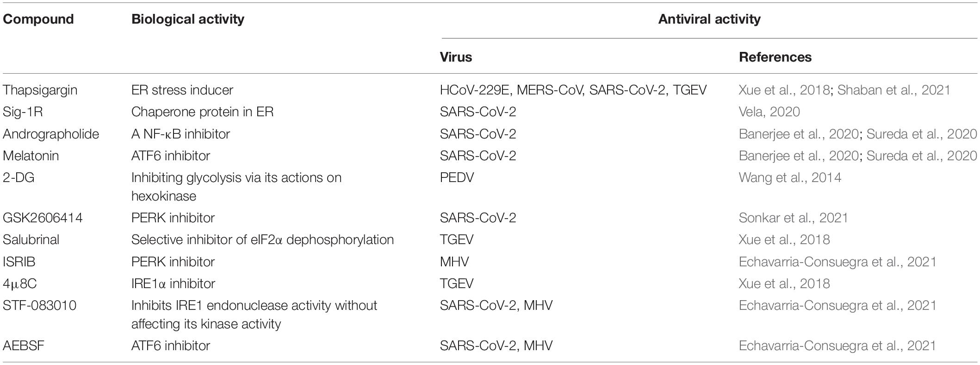Follow the Vela, 2020 citation link
This screenshot has width=980, height=365.
769,112
